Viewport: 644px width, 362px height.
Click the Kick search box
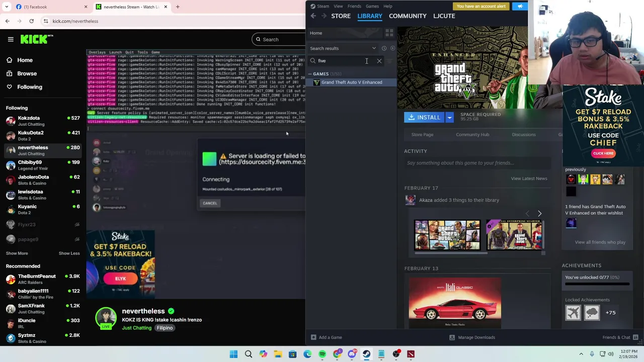[278, 39]
